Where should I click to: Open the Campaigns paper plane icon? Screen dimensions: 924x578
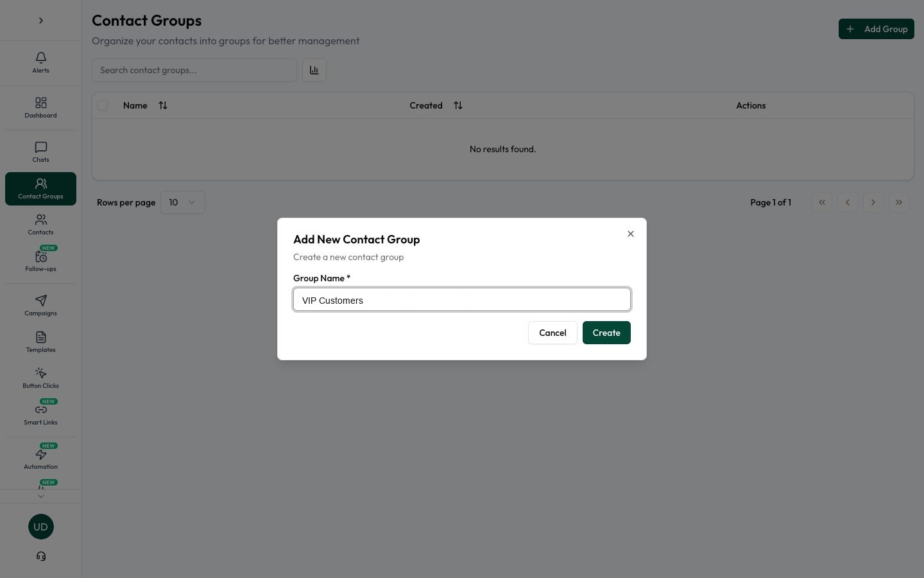(40, 300)
